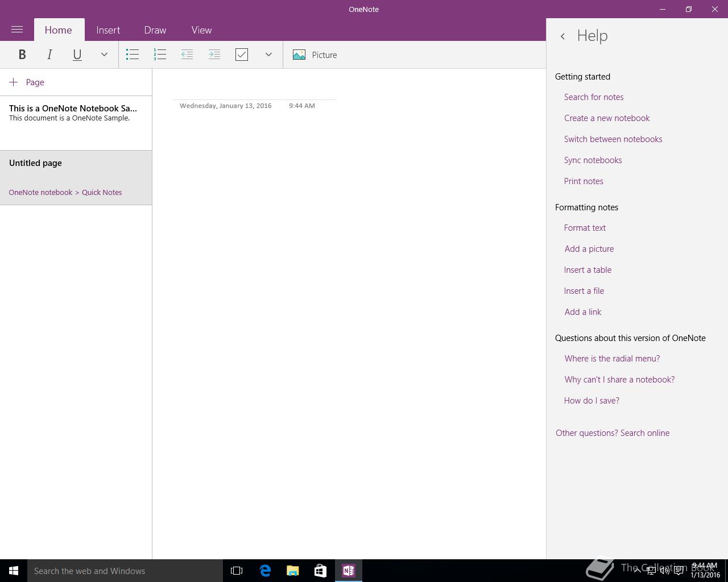Open Insert a file help topic
This screenshot has height=582, width=728.
[584, 291]
